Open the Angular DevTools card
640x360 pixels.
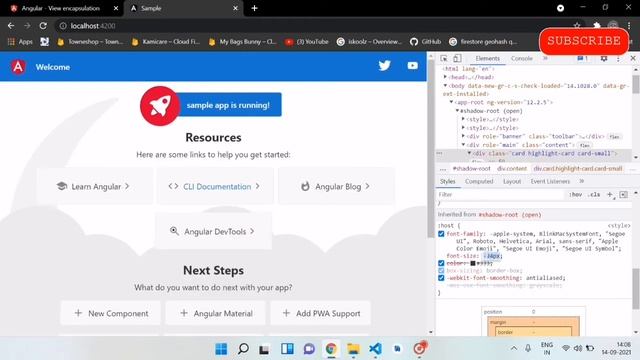point(213,231)
